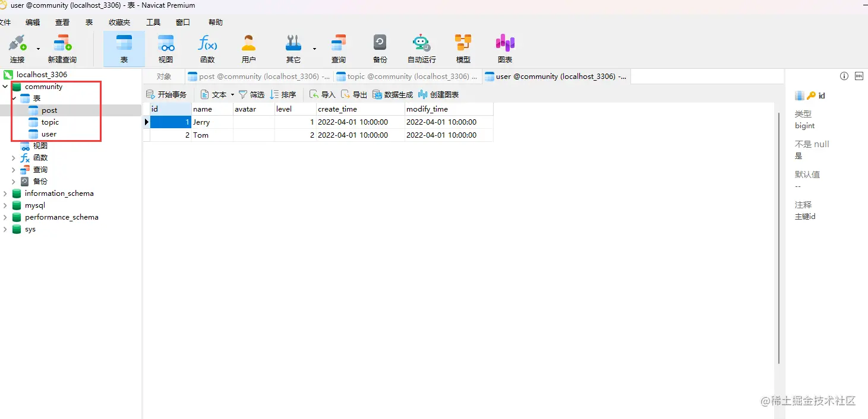The image size is (868, 419).
Task: Click the 开始事务 (Begin Transaction) button
Action: tap(167, 94)
